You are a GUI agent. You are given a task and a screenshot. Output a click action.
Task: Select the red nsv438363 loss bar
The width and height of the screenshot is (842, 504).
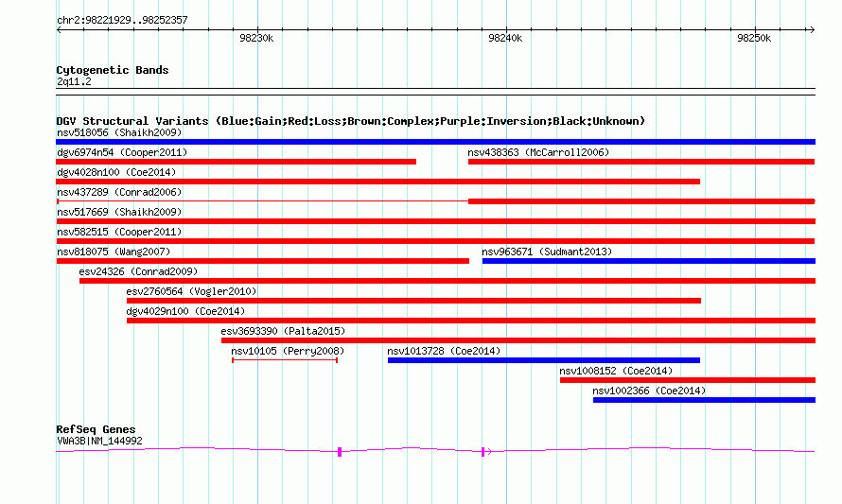click(641, 162)
